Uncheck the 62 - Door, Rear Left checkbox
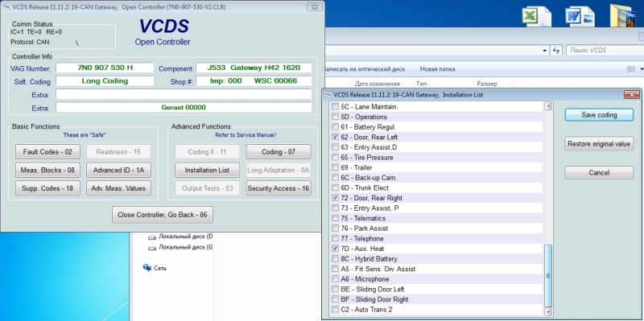 pos(335,137)
